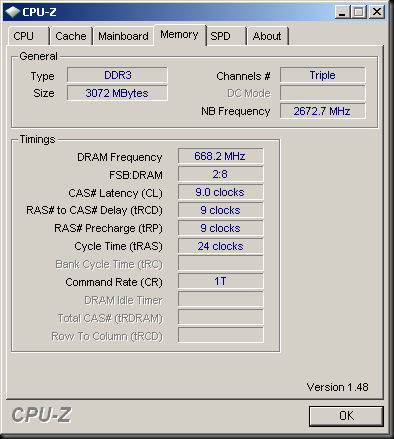394x439 pixels.
Task: Click the tRCD 9 clocks value
Action: [x=220, y=210]
